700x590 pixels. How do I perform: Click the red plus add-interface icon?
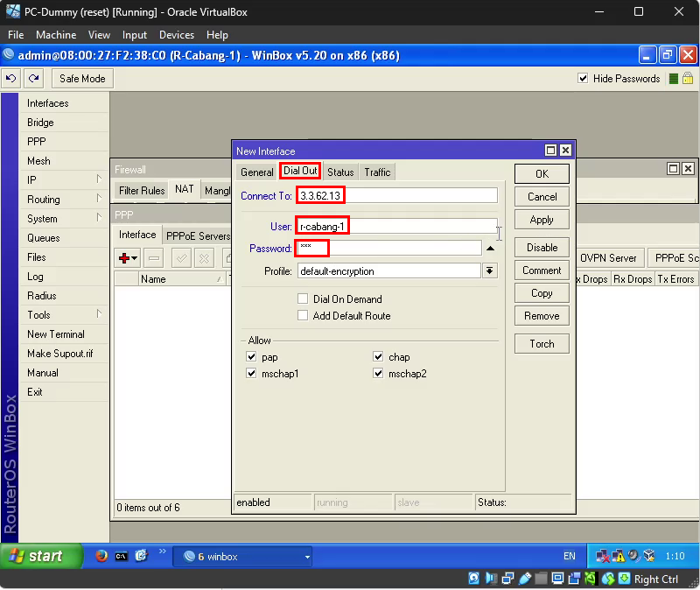(x=124, y=258)
